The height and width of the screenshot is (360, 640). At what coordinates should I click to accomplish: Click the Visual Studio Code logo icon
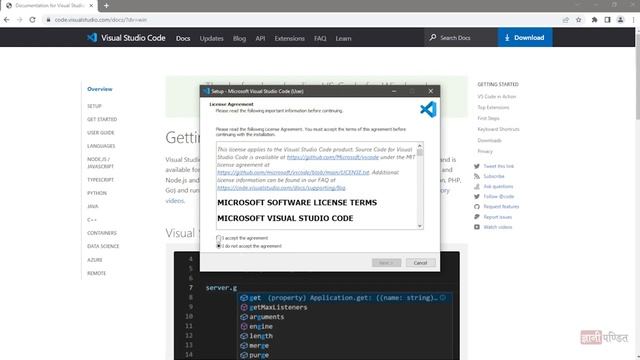pos(92,38)
